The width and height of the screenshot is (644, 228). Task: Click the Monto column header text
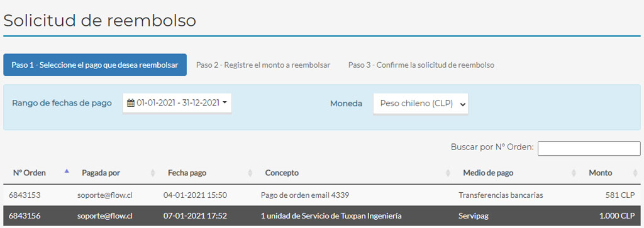(x=601, y=173)
